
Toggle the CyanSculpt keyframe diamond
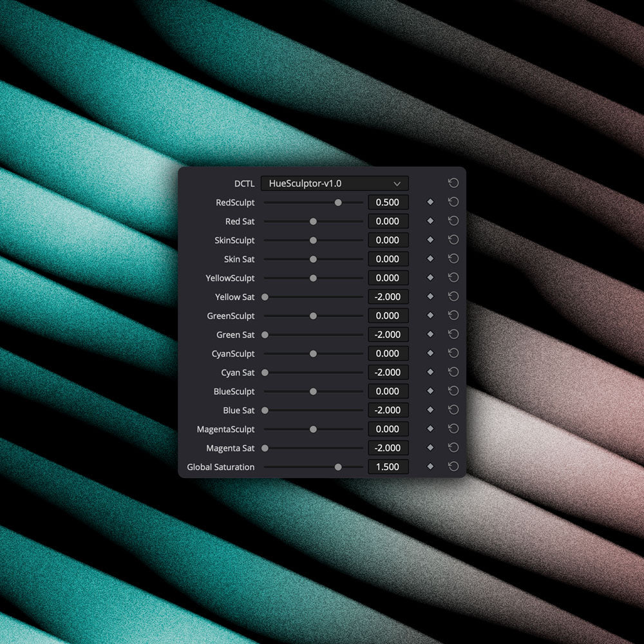click(x=430, y=353)
